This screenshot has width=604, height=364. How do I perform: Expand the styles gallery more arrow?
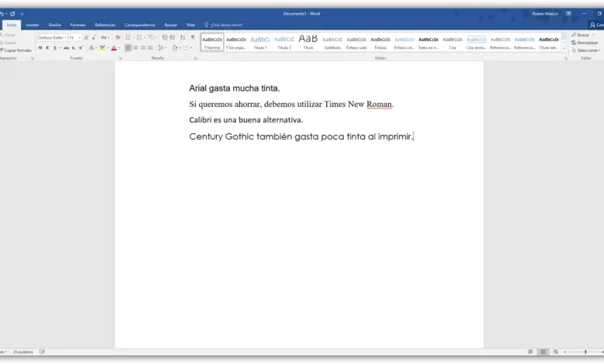[x=564, y=49]
